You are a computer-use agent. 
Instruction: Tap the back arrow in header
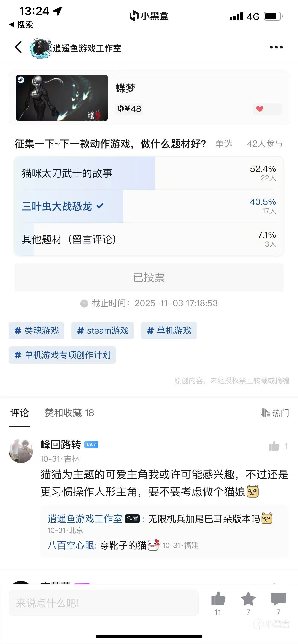click(18, 47)
